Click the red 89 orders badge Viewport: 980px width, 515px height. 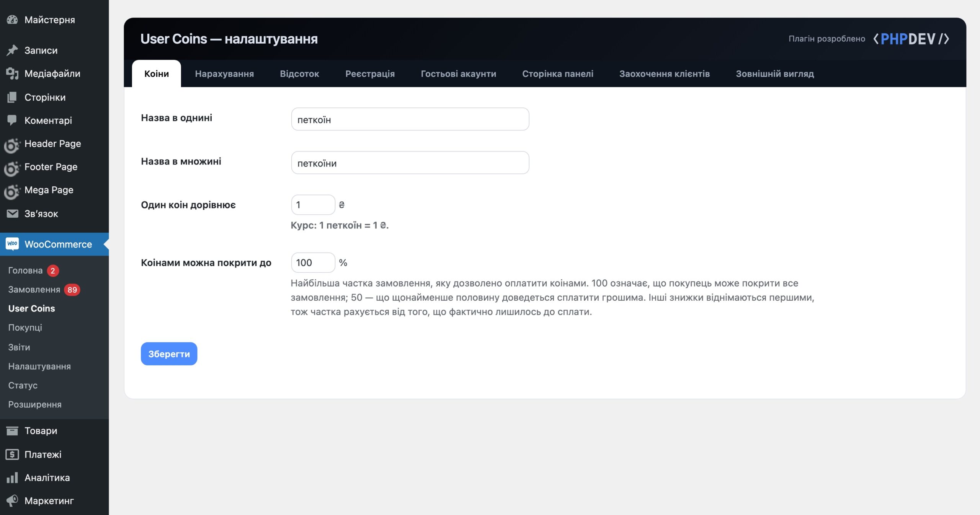pyautogui.click(x=72, y=290)
